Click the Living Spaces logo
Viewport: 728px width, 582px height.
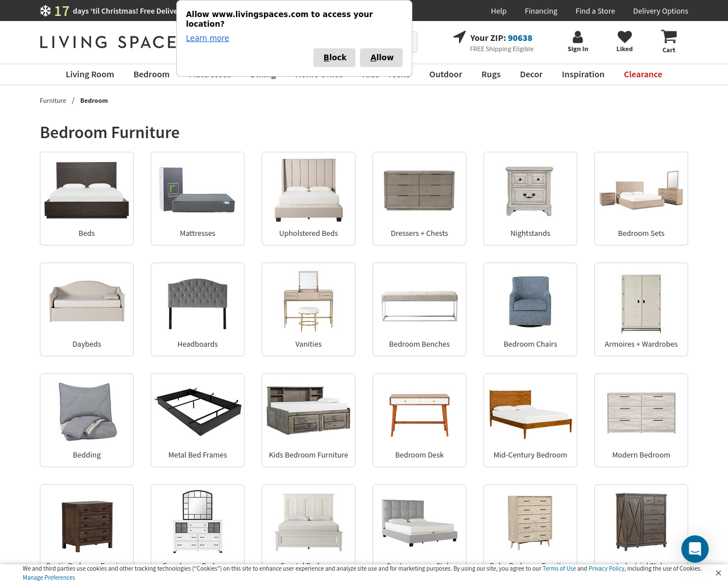point(108,42)
